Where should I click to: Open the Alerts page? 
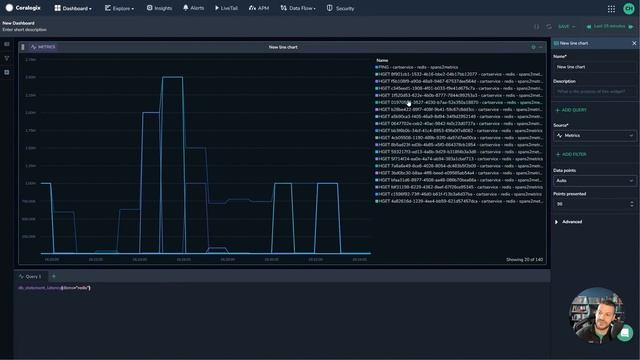[193, 8]
